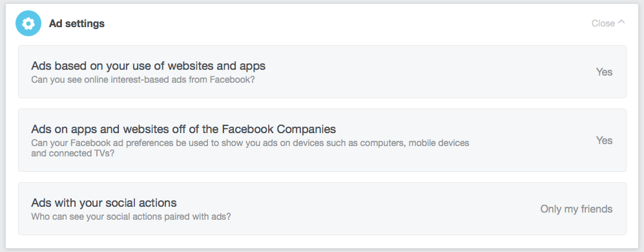Select the Ad settings heading text
The width and height of the screenshot is (644, 252).
tap(77, 24)
